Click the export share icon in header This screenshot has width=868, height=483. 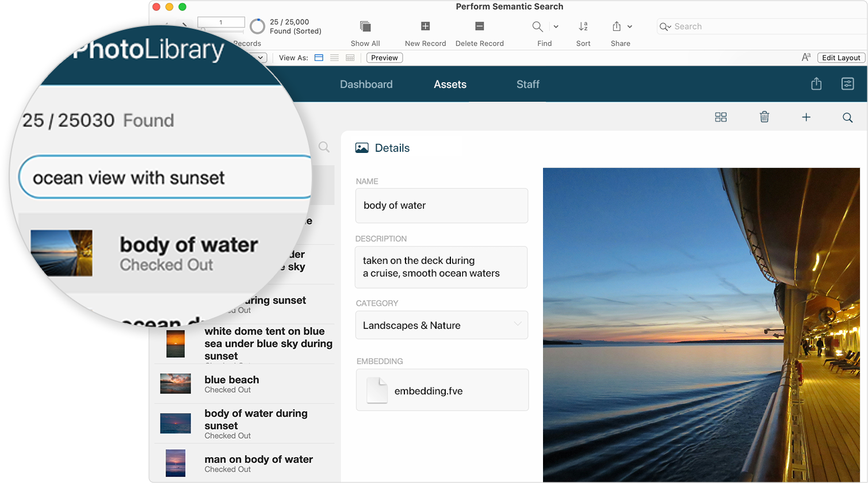point(816,84)
